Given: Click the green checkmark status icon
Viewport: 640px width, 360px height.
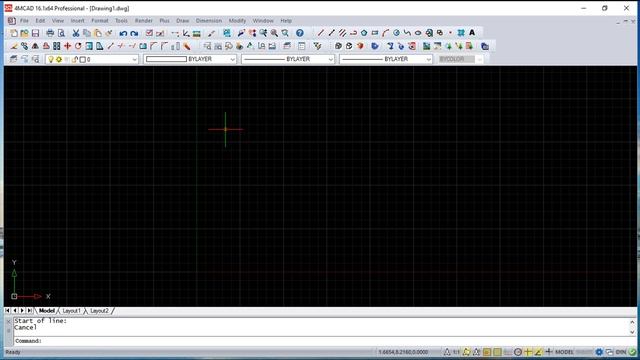Looking at the screenshot, I should click(x=632, y=352).
